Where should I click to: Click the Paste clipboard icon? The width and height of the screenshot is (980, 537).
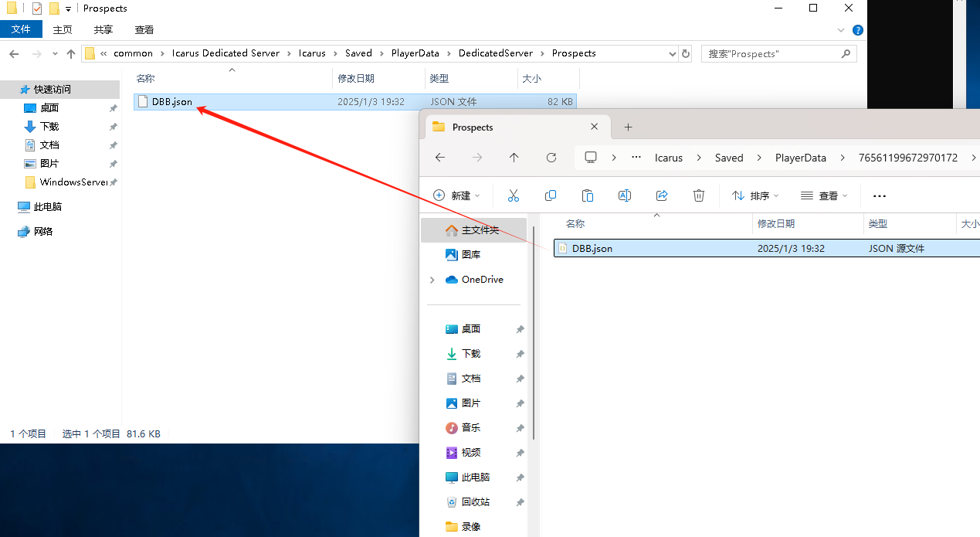tap(588, 195)
